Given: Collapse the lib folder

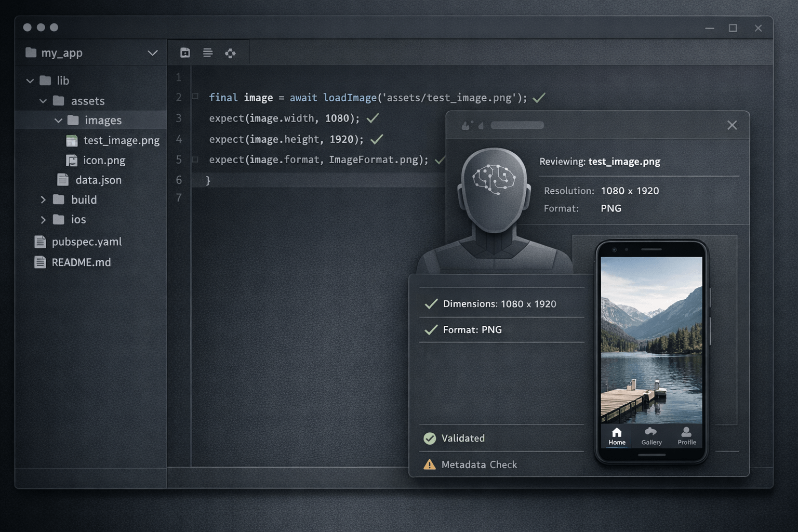Looking at the screenshot, I should (x=30, y=81).
